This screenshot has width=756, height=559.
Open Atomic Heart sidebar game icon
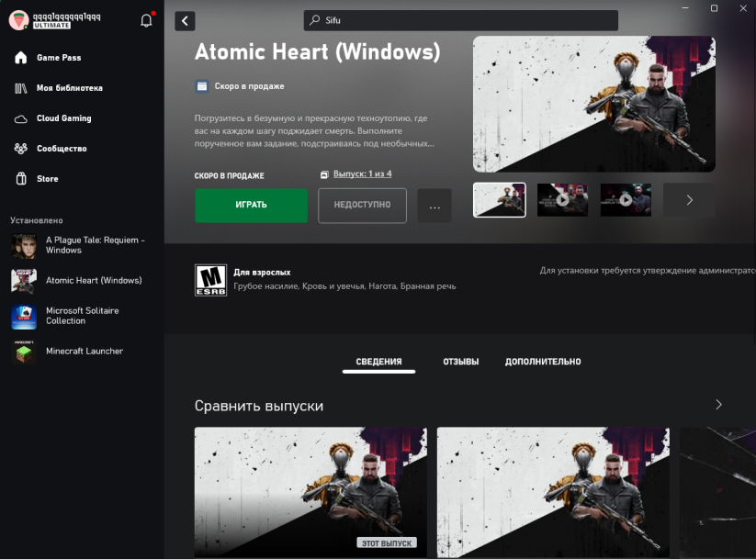coord(24,281)
